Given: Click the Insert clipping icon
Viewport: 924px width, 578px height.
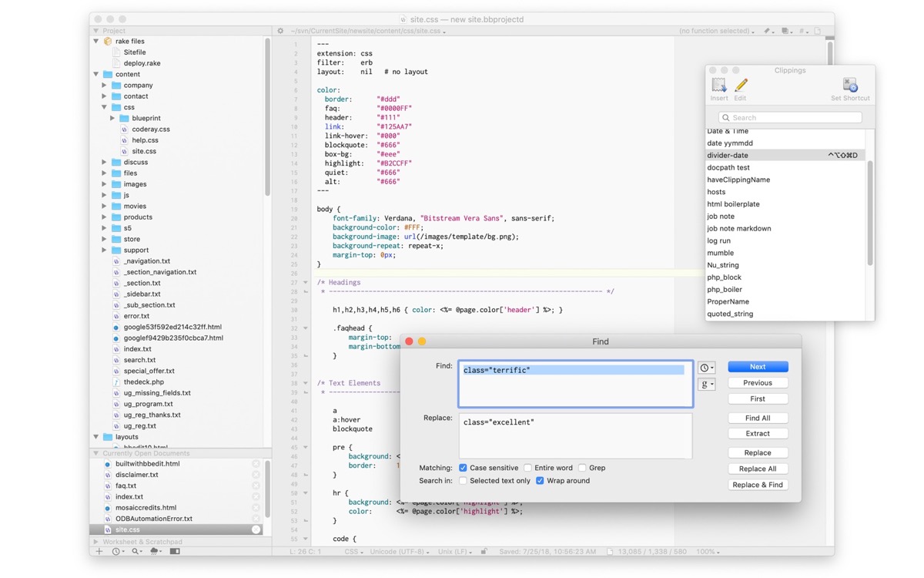Looking at the screenshot, I should pyautogui.click(x=719, y=86).
